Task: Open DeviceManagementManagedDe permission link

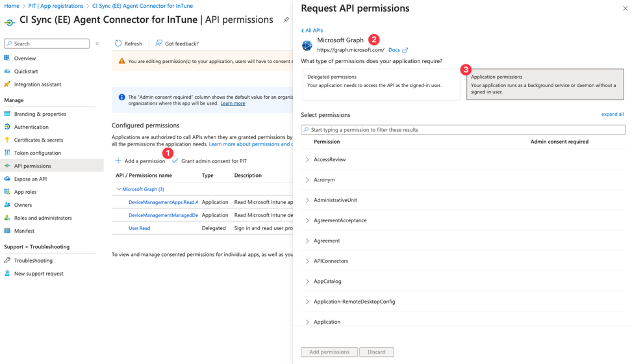Action: (x=163, y=215)
